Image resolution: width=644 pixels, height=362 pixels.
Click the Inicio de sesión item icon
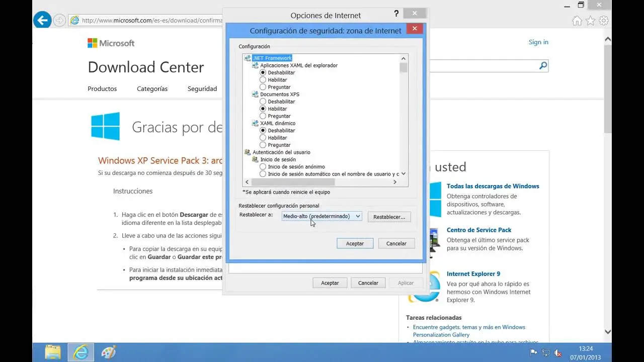pos(256,159)
